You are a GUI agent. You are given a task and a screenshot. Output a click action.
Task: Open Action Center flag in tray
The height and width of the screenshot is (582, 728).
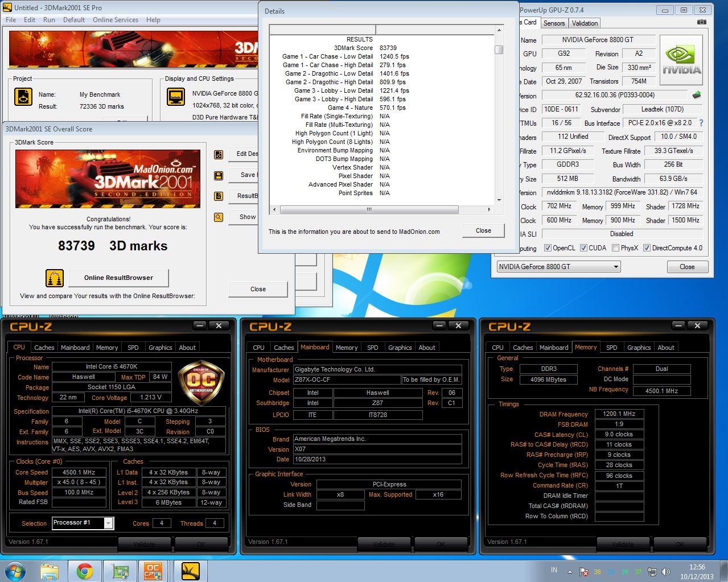pyautogui.click(x=584, y=571)
